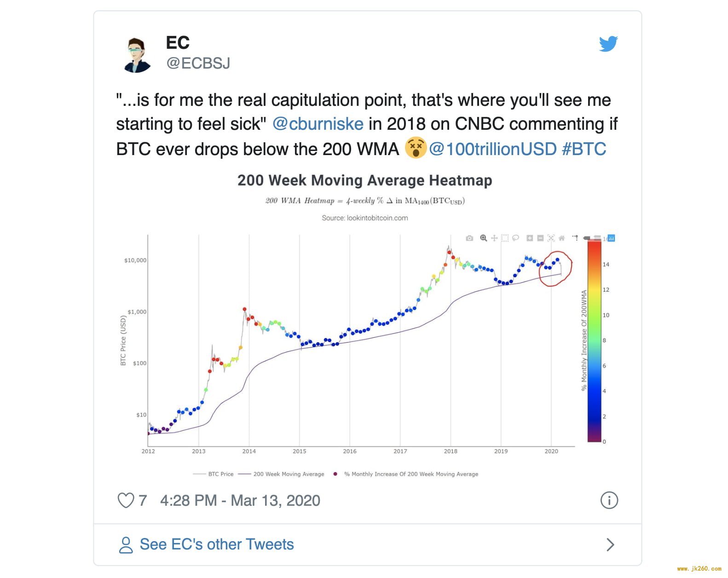Choose the Lasso Select tool

[x=516, y=238]
